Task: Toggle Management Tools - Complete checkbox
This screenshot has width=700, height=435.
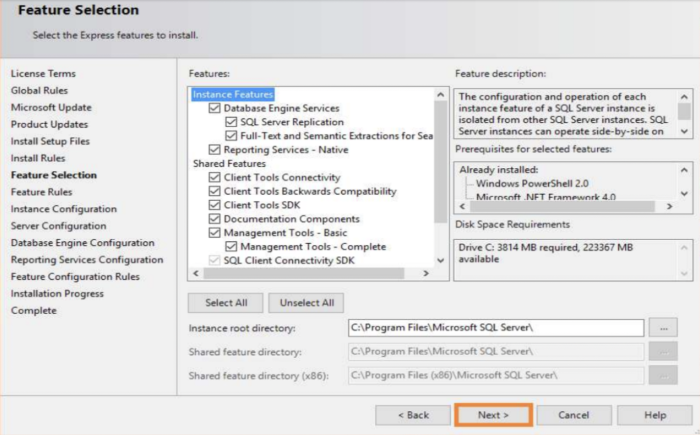Action: click(231, 247)
